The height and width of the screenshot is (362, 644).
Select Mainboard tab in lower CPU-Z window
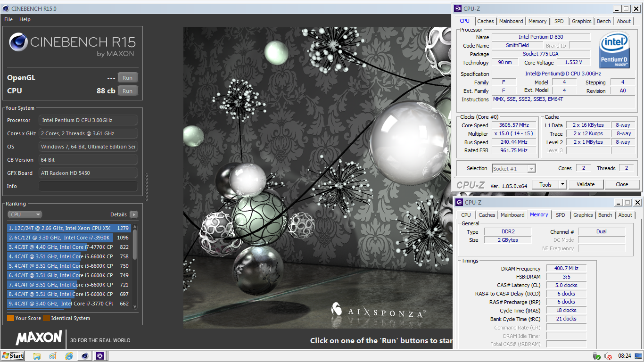pyautogui.click(x=512, y=215)
